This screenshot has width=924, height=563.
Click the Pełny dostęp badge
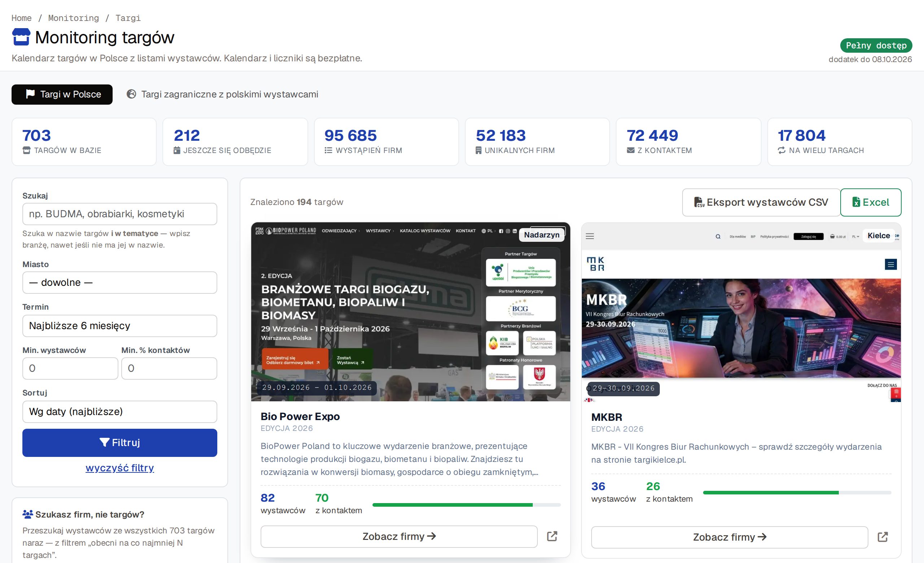point(876,45)
